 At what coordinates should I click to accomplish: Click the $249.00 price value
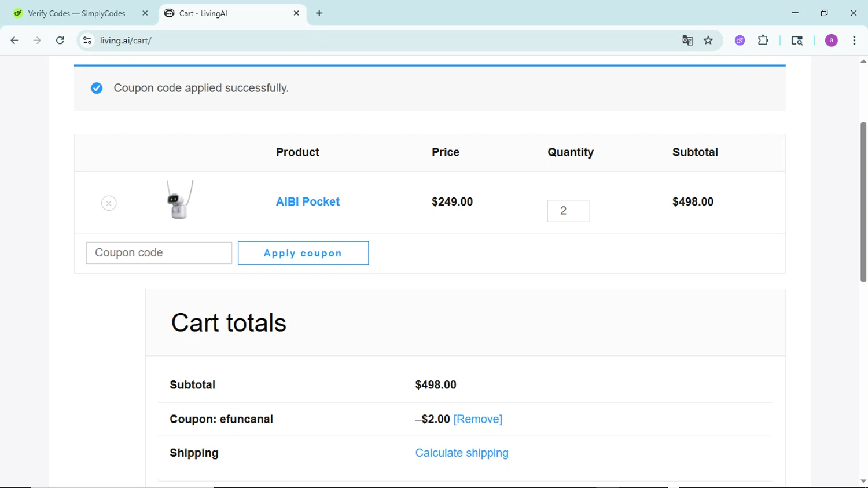452,201
